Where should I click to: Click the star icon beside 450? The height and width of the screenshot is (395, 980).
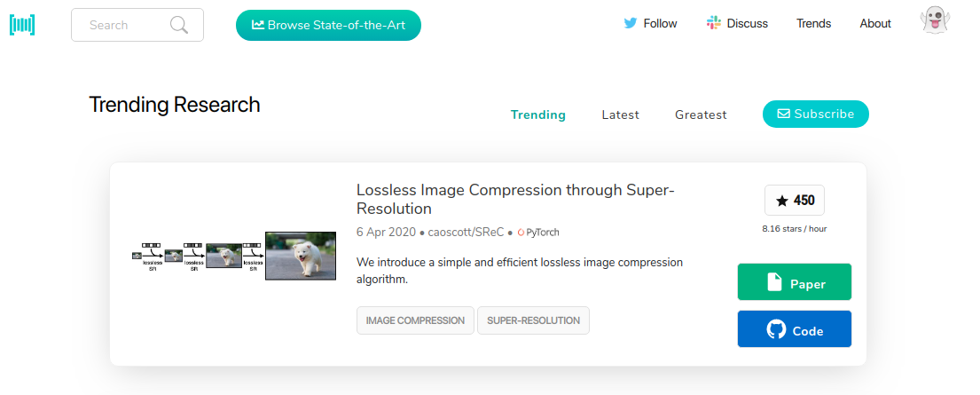pos(782,201)
